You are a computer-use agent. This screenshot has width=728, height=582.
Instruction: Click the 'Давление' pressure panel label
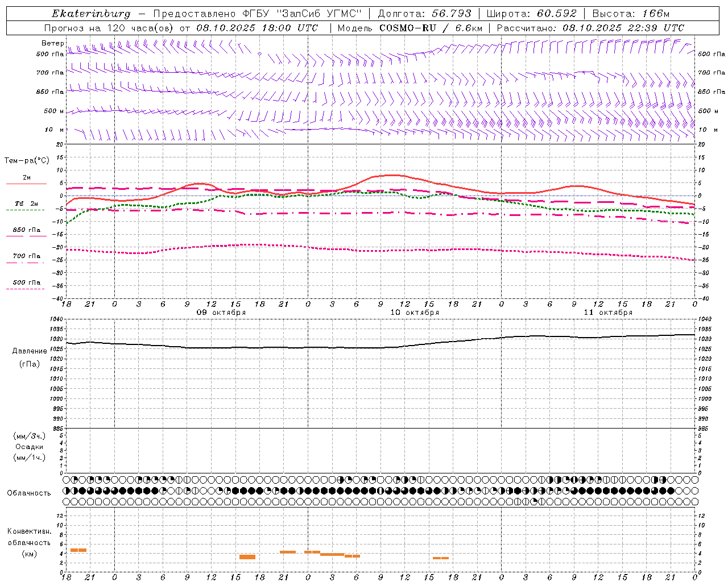pos(30,351)
